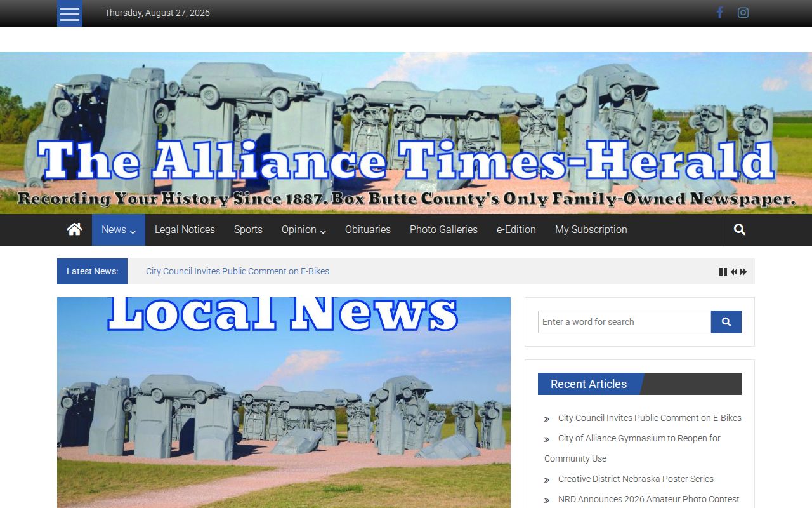Expand the Opinion dropdown menu

(304, 230)
